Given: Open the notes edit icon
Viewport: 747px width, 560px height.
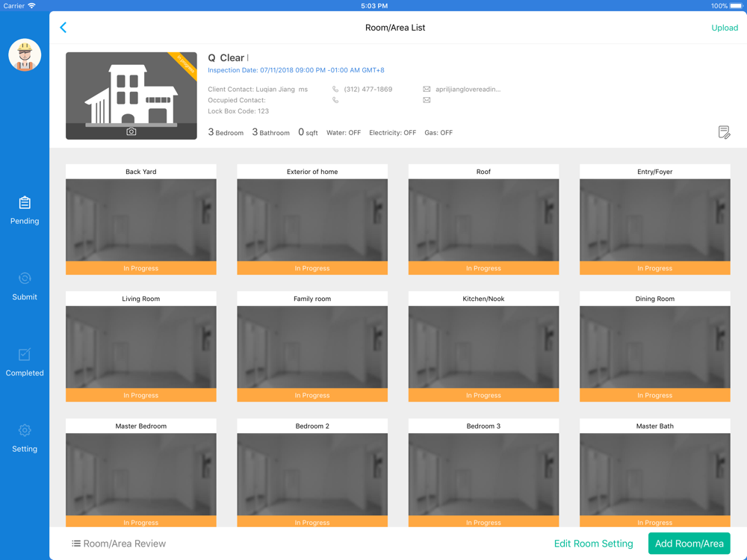Looking at the screenshot, I should click(x=724, y=132).
